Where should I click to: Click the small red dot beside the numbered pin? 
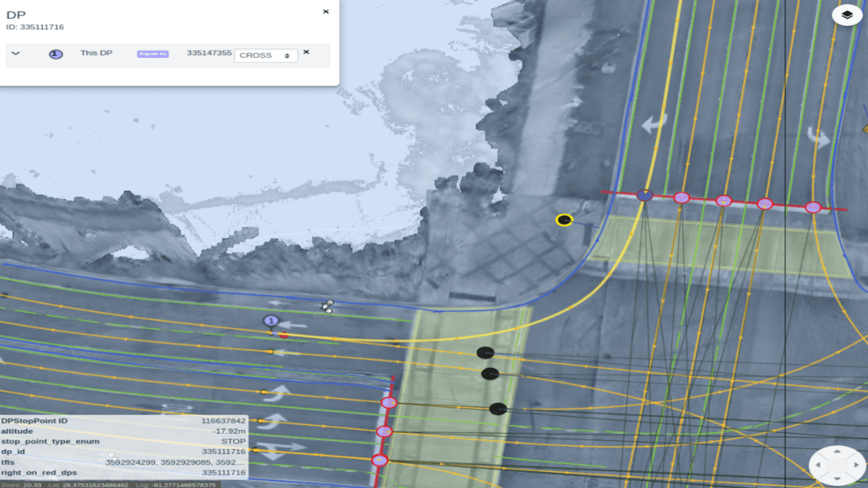coord(284,335)
